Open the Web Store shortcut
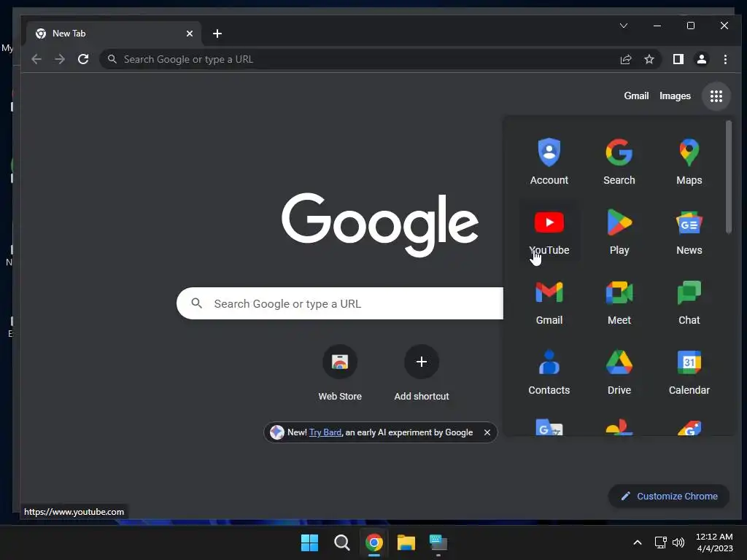 [340, 373]
